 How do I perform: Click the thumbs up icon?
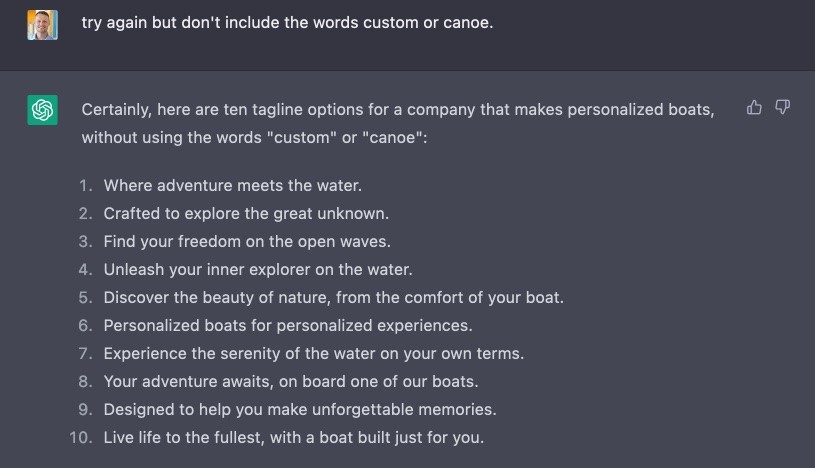pos(754,107)
